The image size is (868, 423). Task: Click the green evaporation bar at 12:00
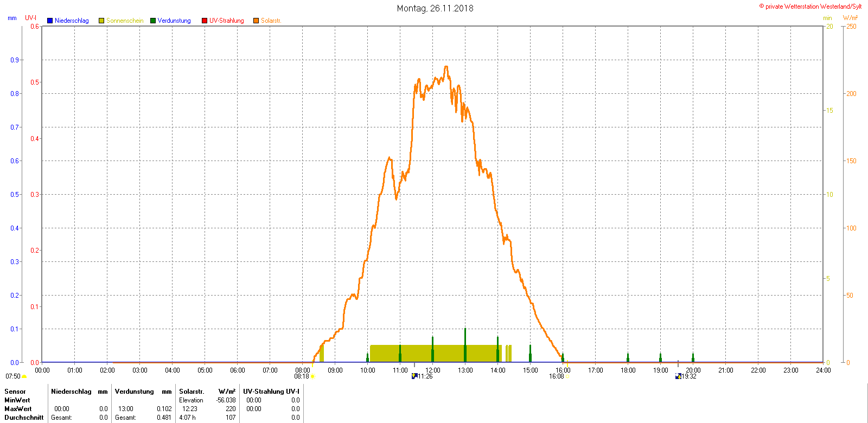tap(432, 349)
